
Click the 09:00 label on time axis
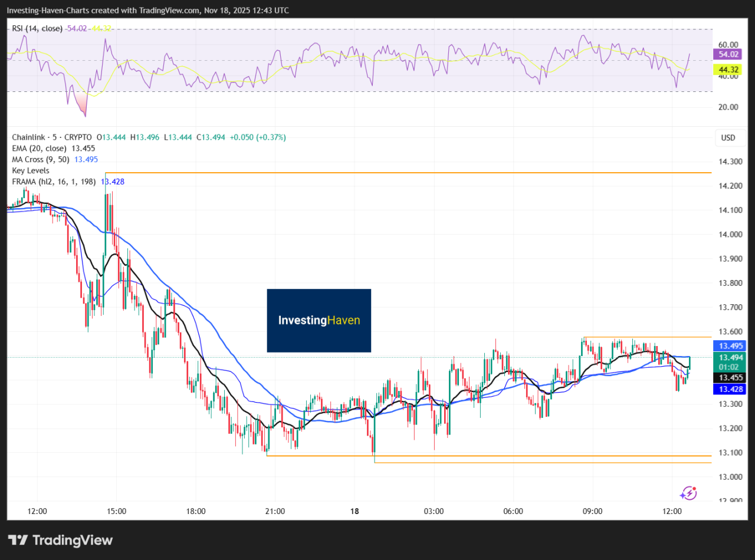pyautogui.click(x=592, y=510)
